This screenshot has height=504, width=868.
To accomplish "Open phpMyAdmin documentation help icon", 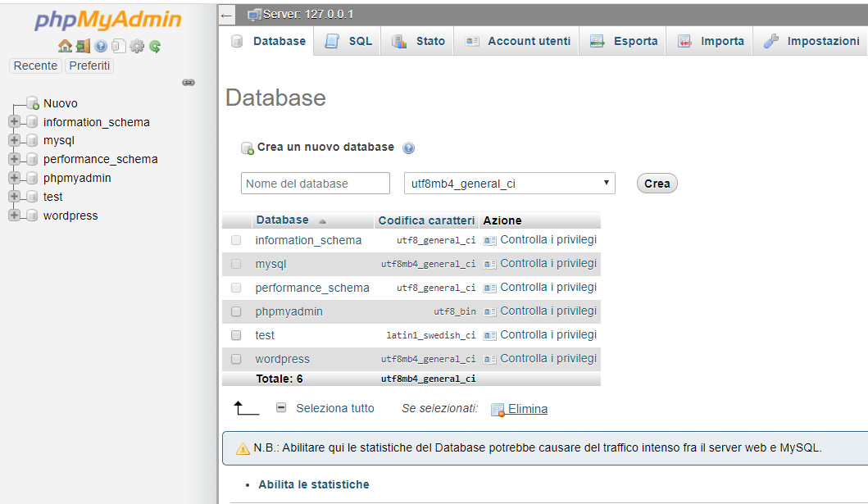I will (101, 47).
